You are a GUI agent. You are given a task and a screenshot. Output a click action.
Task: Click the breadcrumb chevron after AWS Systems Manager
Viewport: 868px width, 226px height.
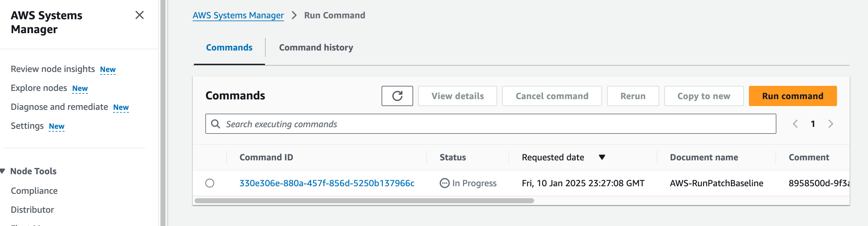coord(294,15)
